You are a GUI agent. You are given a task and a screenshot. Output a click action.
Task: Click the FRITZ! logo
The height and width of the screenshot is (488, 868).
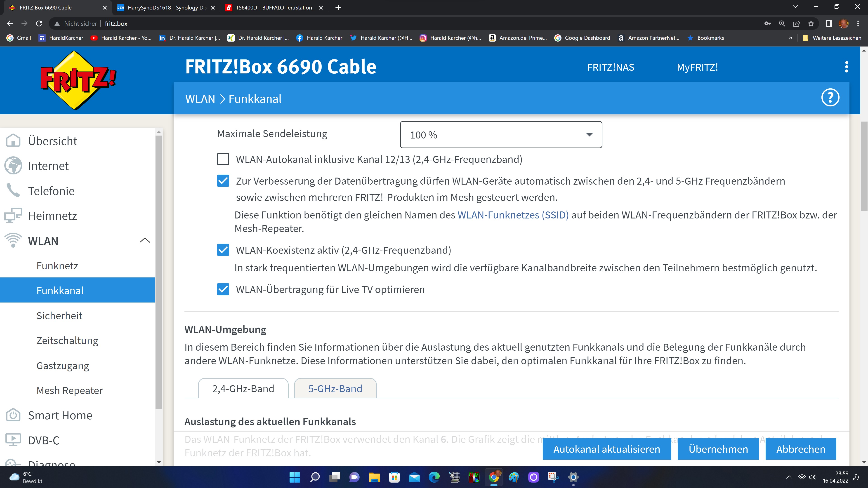pyautogui.click(x=78, y=80)
